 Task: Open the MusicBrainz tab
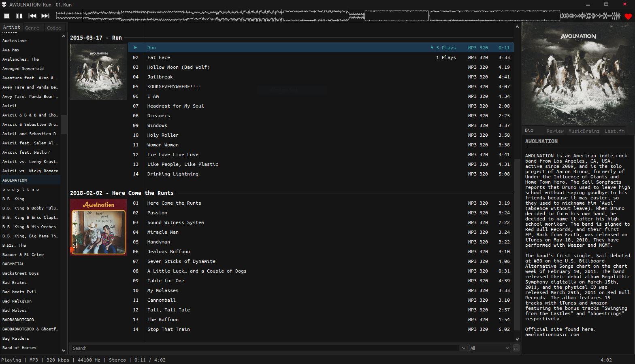coord(584,131)
